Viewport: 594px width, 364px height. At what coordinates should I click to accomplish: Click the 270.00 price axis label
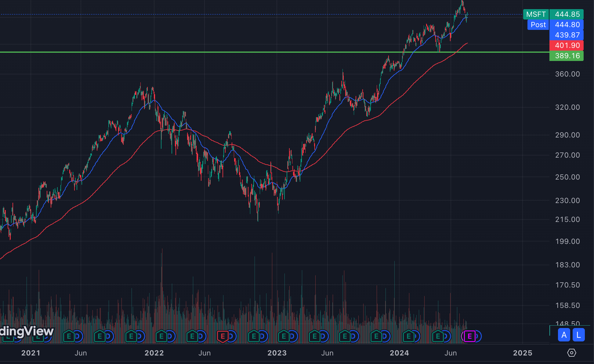pyautogui.click(x=567, y=155)
